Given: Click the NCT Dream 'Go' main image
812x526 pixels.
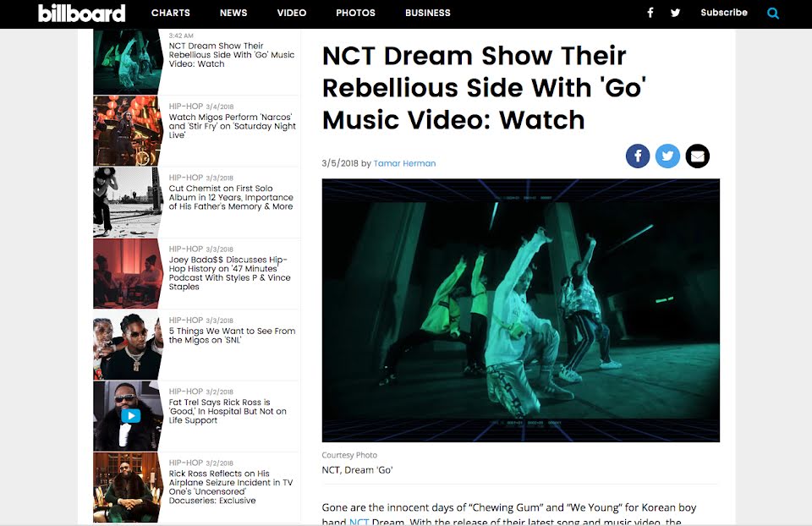Looking at the screenshot, I should click(520, 310).
